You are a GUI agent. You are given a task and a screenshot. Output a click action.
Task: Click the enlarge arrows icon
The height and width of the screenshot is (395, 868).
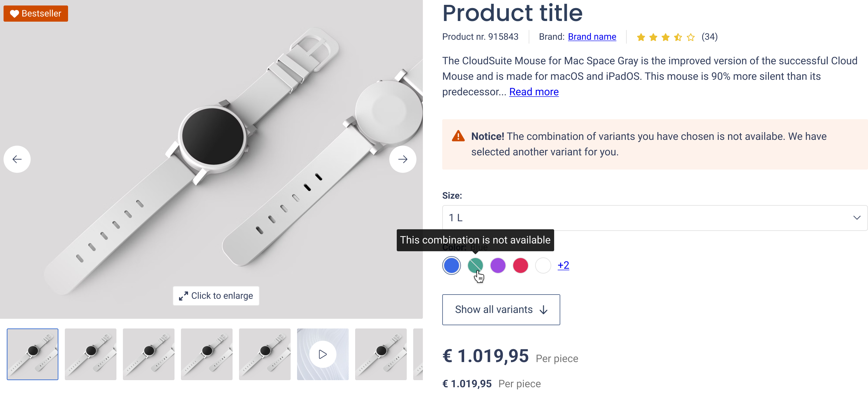tap(183, 296)
